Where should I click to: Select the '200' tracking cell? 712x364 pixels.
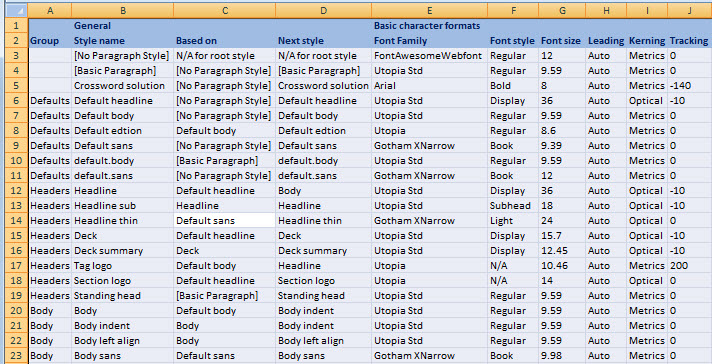(689, 265)
